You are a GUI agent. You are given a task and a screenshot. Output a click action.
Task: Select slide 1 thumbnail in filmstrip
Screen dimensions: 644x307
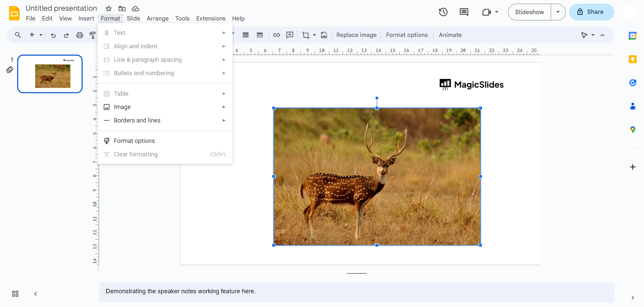50,74
